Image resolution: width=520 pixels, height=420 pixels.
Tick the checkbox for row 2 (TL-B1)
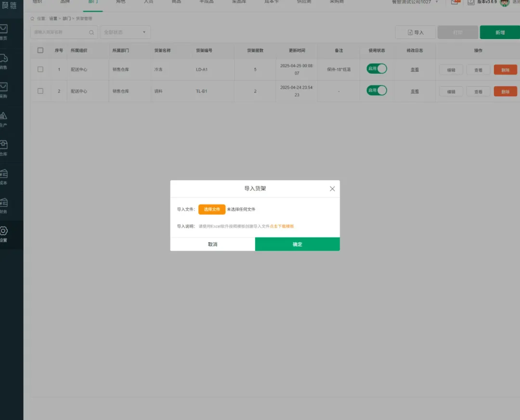[40, 91]
